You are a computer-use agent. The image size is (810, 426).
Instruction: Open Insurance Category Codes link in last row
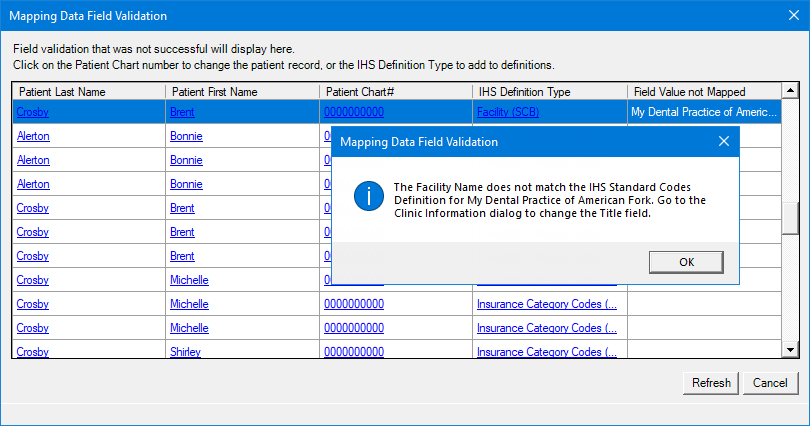pos(547,352)
